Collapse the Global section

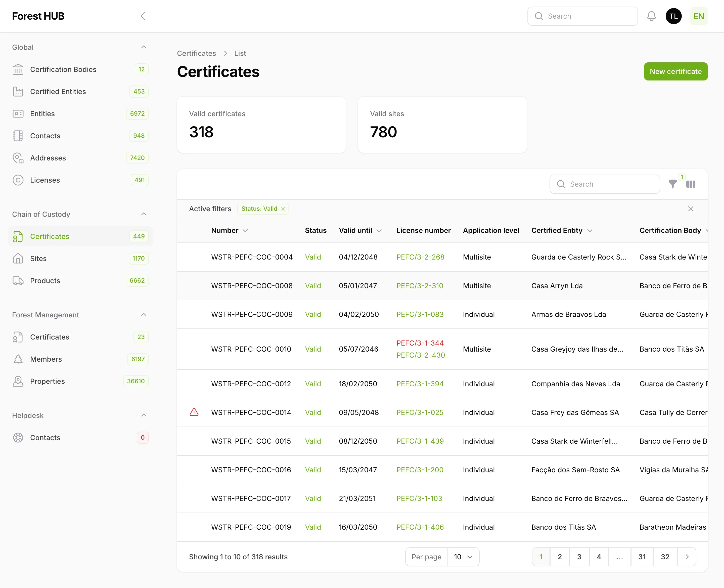pyautogui.click(x=144, y=47)
